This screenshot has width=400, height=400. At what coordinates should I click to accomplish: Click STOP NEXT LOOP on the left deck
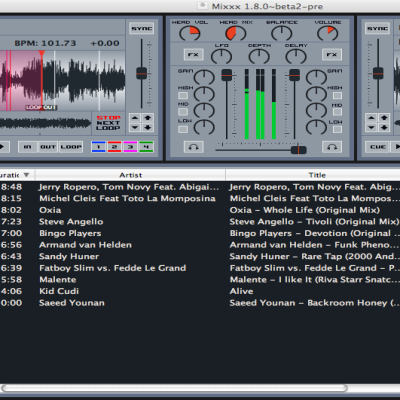coord(108,123)
